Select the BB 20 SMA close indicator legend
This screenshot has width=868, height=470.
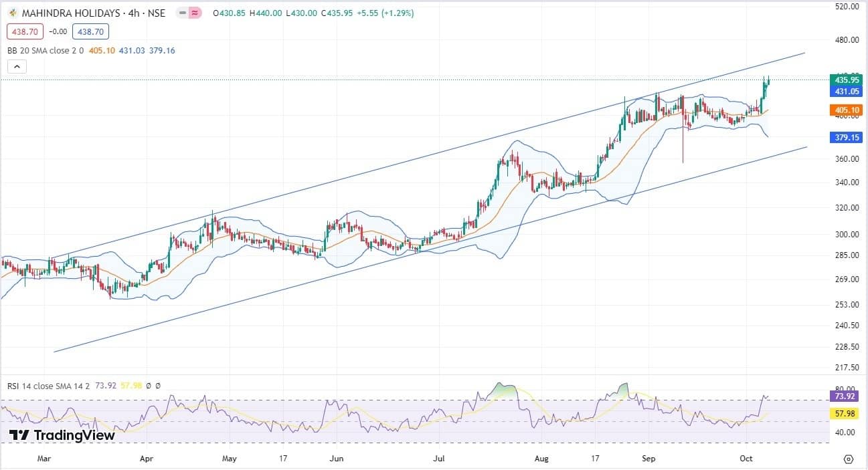click(x=46, y=50)
